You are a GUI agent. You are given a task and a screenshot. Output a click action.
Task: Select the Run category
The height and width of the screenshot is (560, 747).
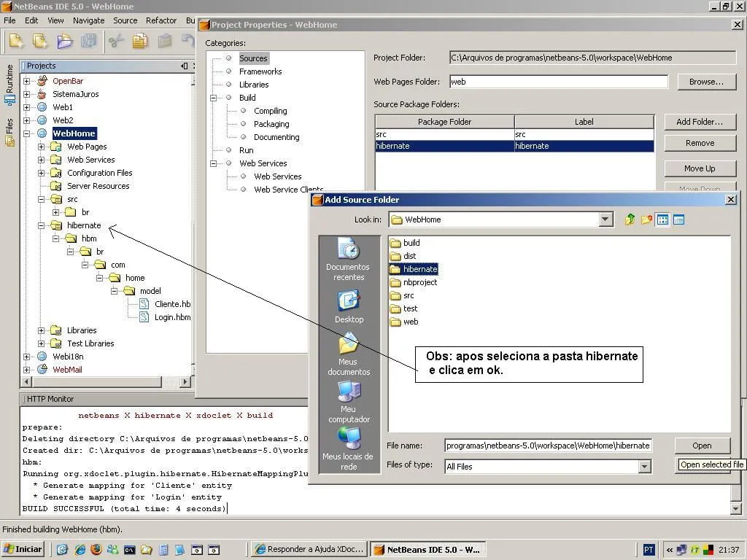pyautogui.click(x=247, y=150)
